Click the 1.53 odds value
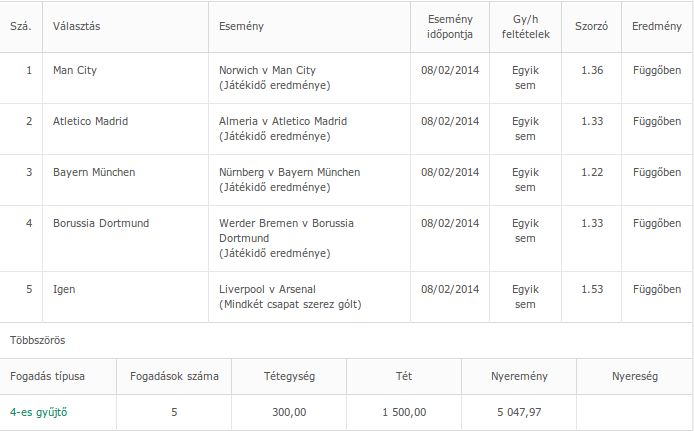The image size is (694, 431). pyautogui.click(x=592, y=289)
